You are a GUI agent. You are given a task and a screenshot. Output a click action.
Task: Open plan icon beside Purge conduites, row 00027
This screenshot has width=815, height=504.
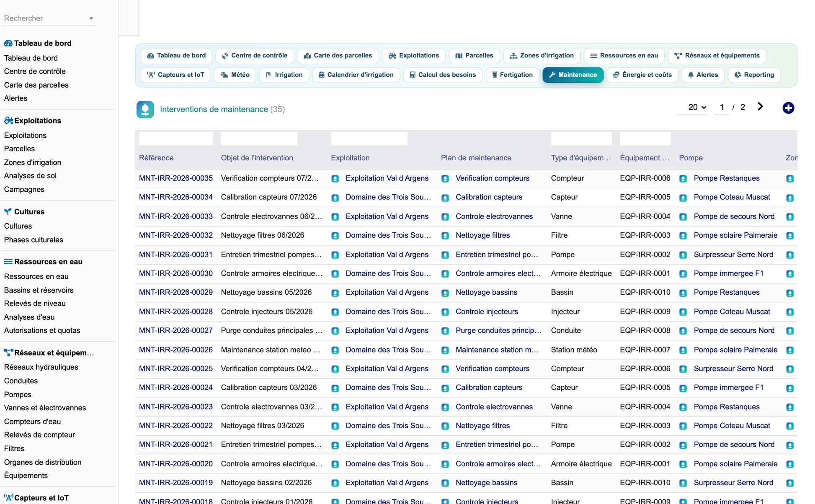(x=445, y=331)
